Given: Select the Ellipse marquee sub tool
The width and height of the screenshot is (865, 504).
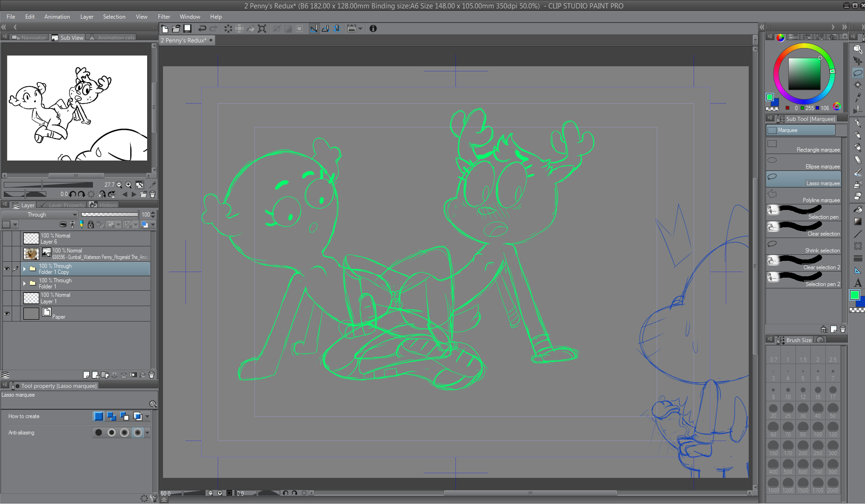Looking at the screenshot, I should 803,162.
